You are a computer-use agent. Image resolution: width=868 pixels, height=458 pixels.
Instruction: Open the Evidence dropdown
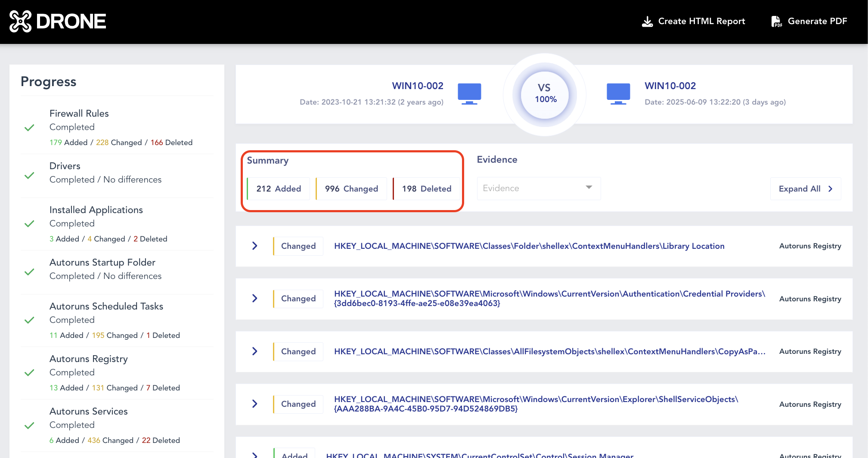coord(538,189)
